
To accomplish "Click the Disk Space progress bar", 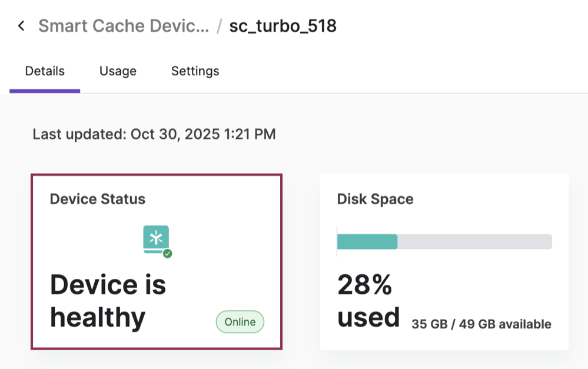I will [x=444, y=241].
